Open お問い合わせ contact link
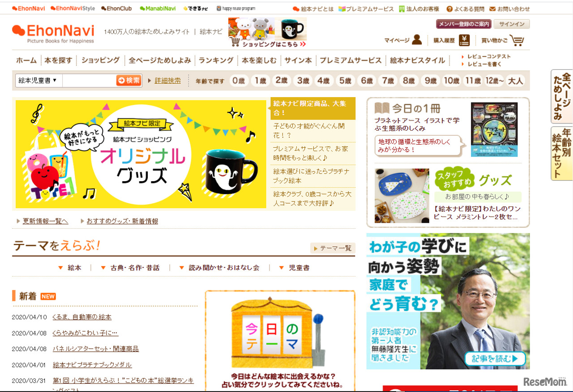 click(x=510, y=9)
